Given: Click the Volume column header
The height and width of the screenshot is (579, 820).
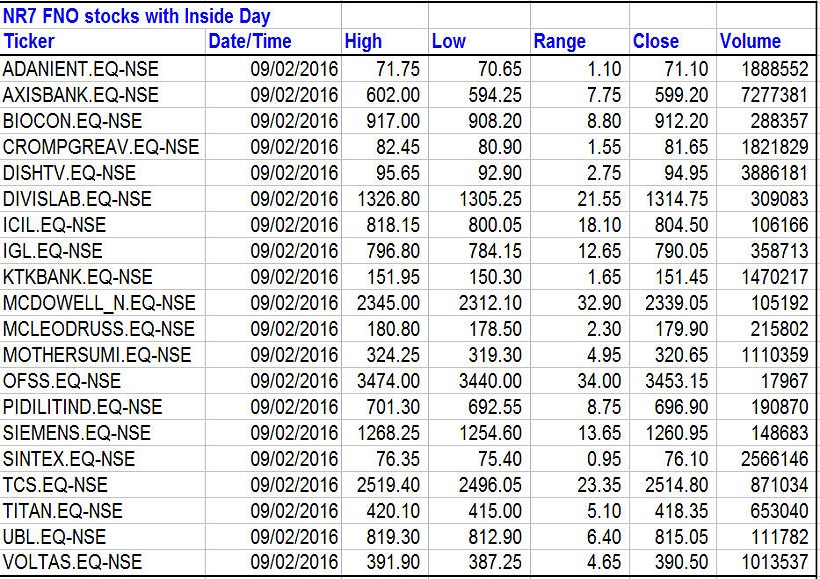Looking at the screenshot, I should pos(750,42).
